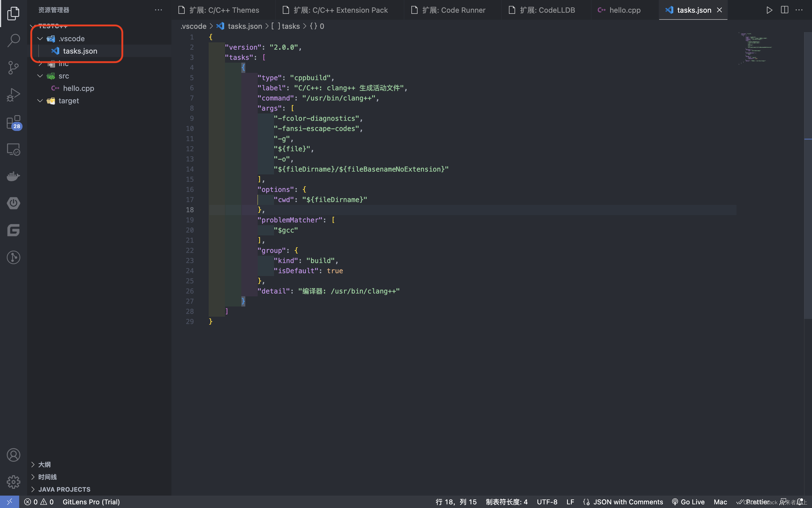The width and height of the screenshot is (812, 508).
Task: Click the "$gcc" problemMatcher value
Action: coord(286,230)
